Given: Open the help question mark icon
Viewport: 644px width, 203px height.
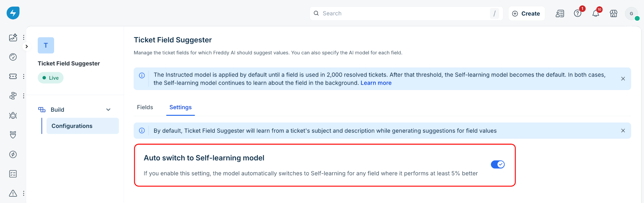Looking at the screenshot, I should click(x=578, y=13).
